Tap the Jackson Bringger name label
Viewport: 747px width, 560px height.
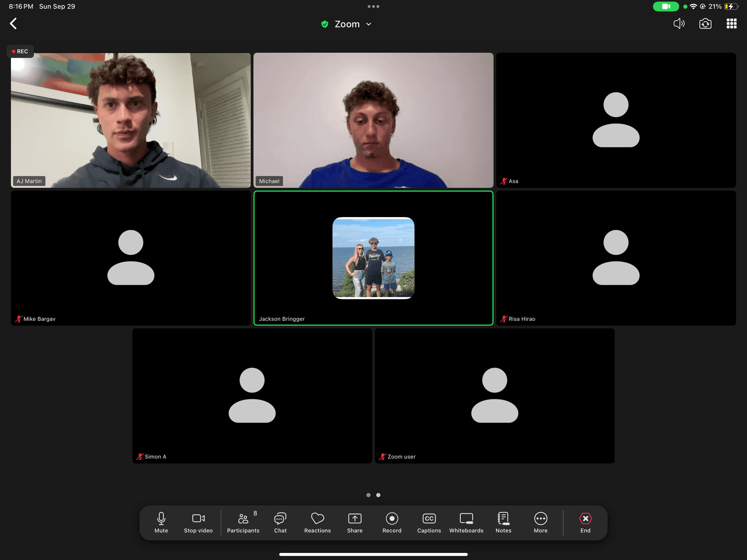click(282, 319)
